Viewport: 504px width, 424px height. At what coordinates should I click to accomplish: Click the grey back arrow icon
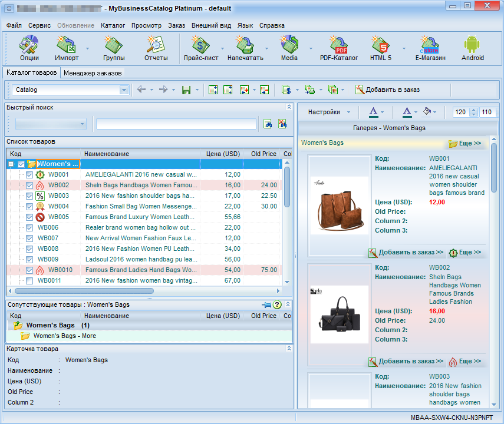141,90
